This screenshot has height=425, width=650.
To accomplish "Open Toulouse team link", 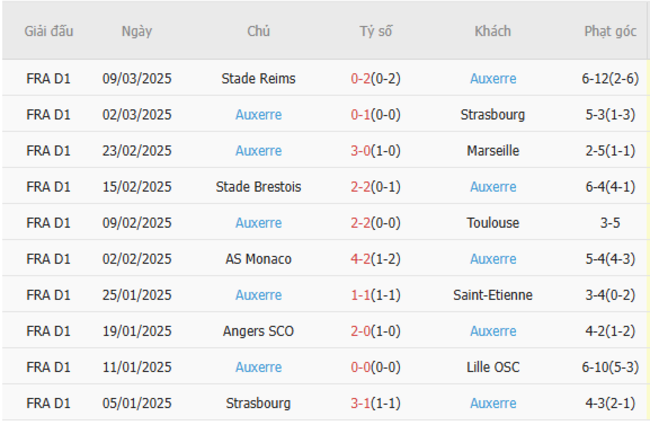I will (493, 223).
